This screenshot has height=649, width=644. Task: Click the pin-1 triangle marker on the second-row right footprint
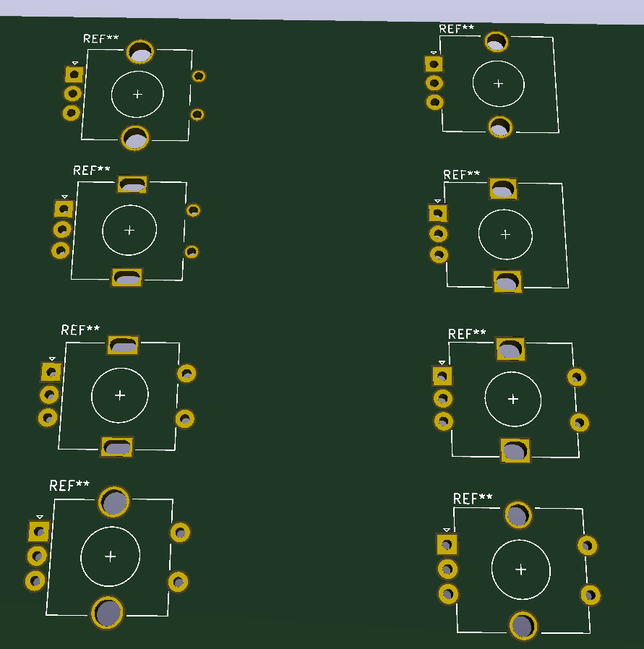(437, 202)
